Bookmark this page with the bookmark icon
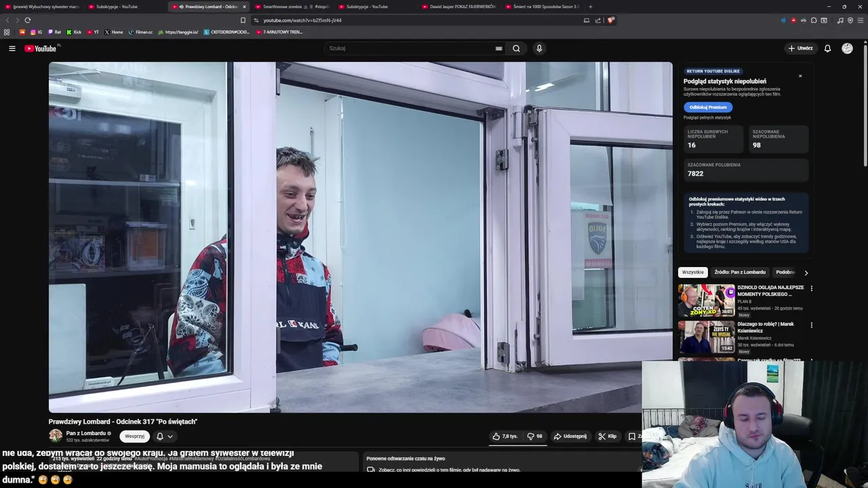This screenshot has width=868, height=488. [x=243, y=20]
